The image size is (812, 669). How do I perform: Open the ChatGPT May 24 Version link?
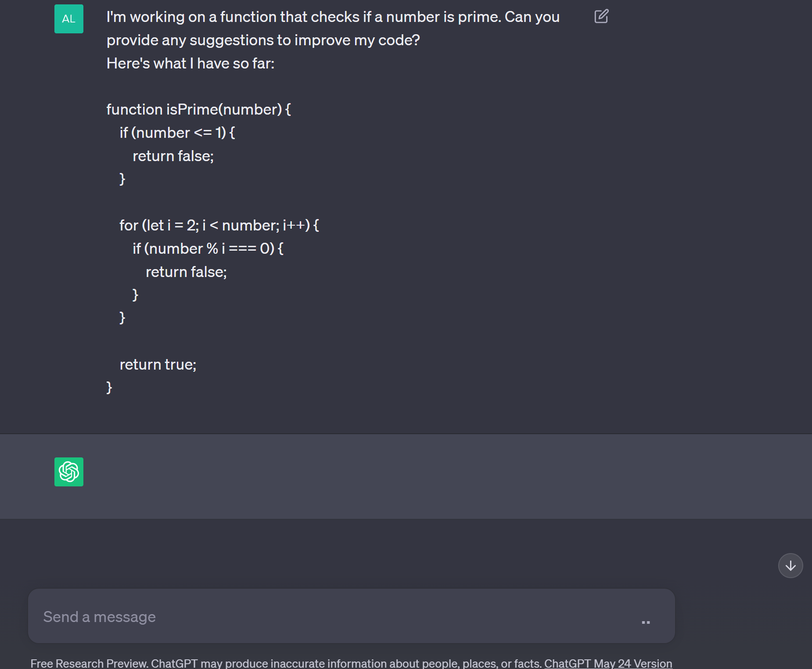pos(608,663)
